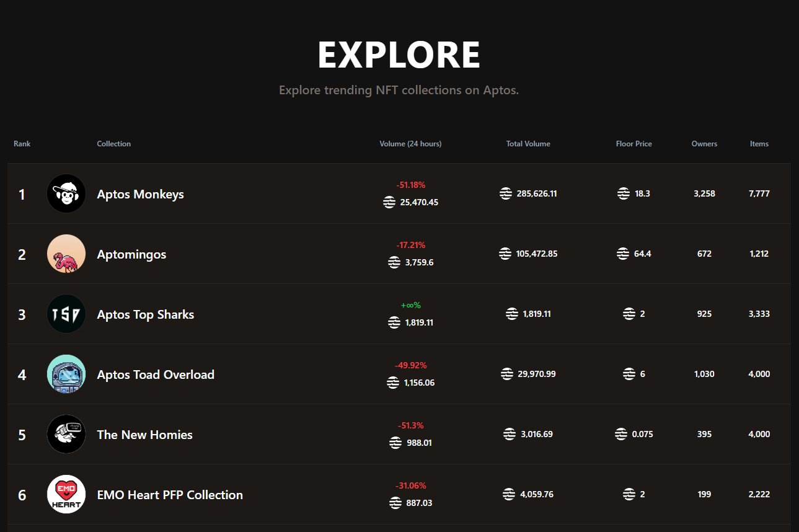This screenshot has width=799, height=532.
Task: Click the Rank column header
Action: tap(22, 144)
